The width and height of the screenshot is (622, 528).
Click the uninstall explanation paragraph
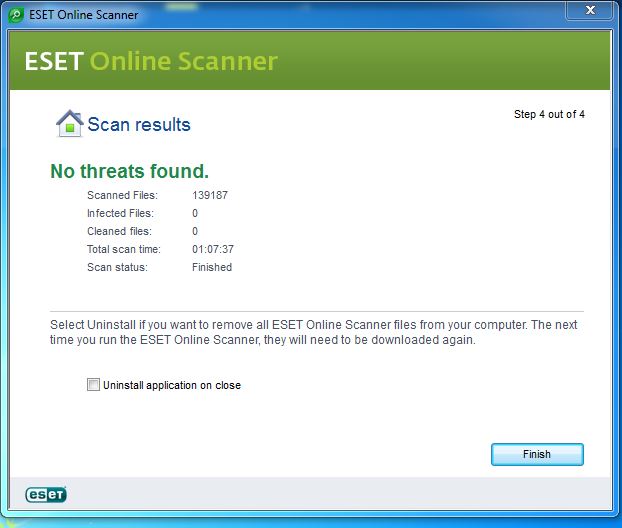pos(313,332)
